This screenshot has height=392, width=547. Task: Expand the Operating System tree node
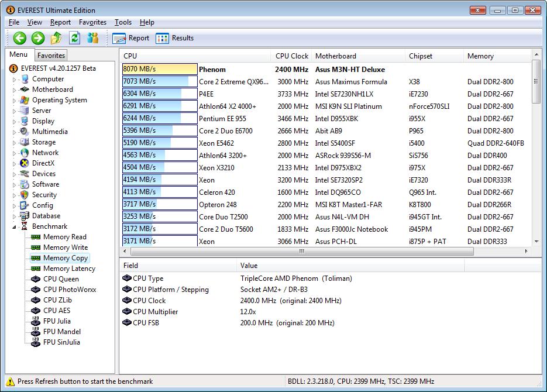point(14,101)
